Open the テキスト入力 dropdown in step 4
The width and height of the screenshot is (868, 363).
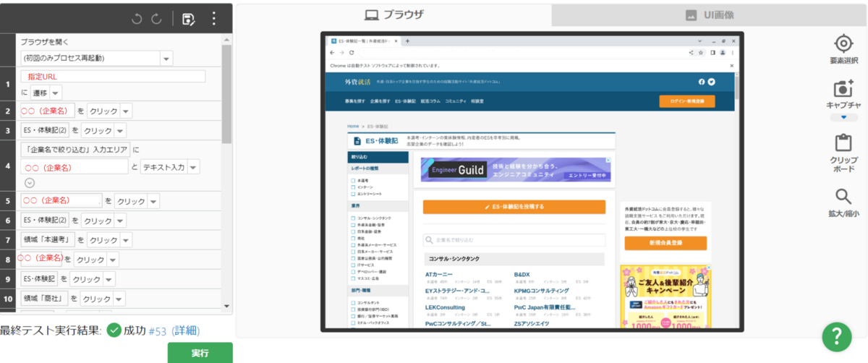(194, 168)
